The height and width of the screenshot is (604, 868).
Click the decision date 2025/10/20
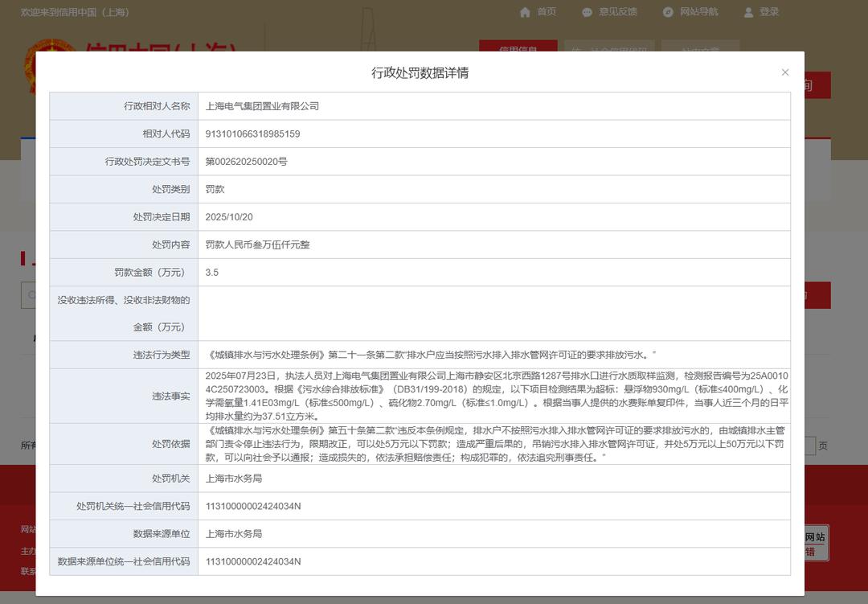[229, 217]
